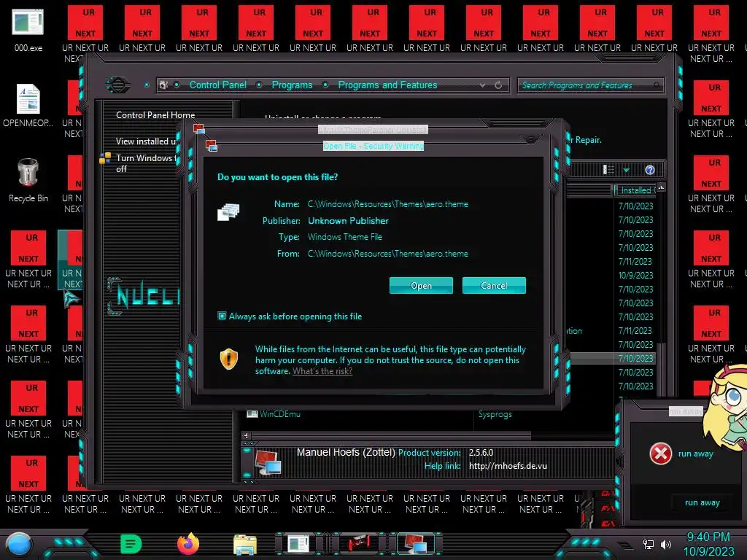This screenshot has width=747, height=560.
Task: Click Manuel Hoefs (Zottel) publisher text
Action: (346, 452)
